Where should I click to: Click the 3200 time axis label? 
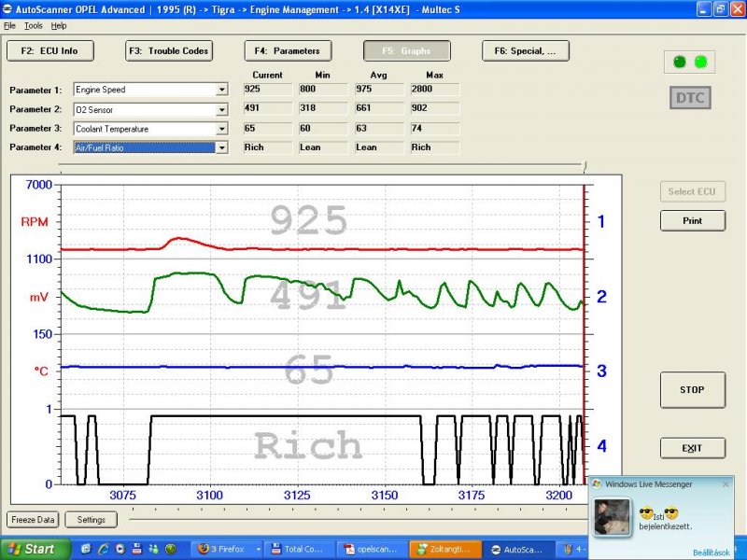click(558, 496)
